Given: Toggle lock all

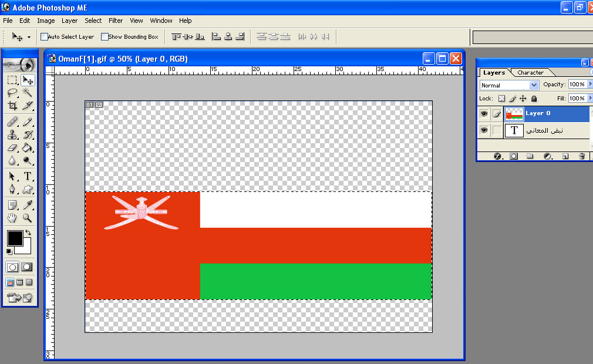Looking at the screenshot, I should pyautogui.click(x=534, y=99).
